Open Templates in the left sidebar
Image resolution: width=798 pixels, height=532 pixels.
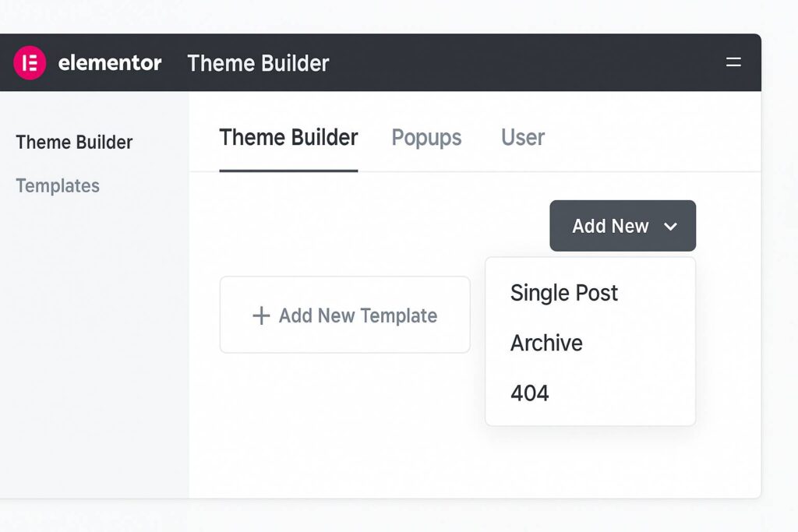pos(58,185)
